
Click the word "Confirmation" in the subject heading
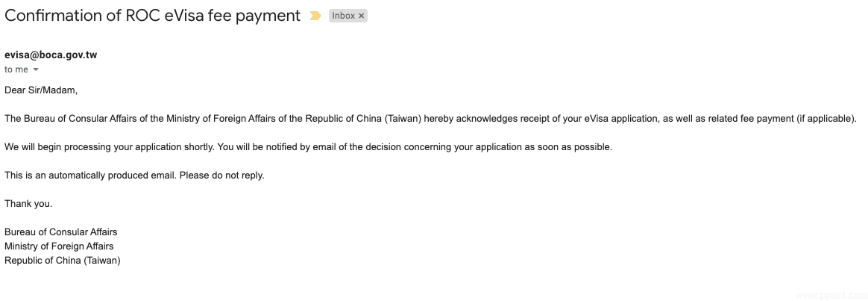point(52,16)
